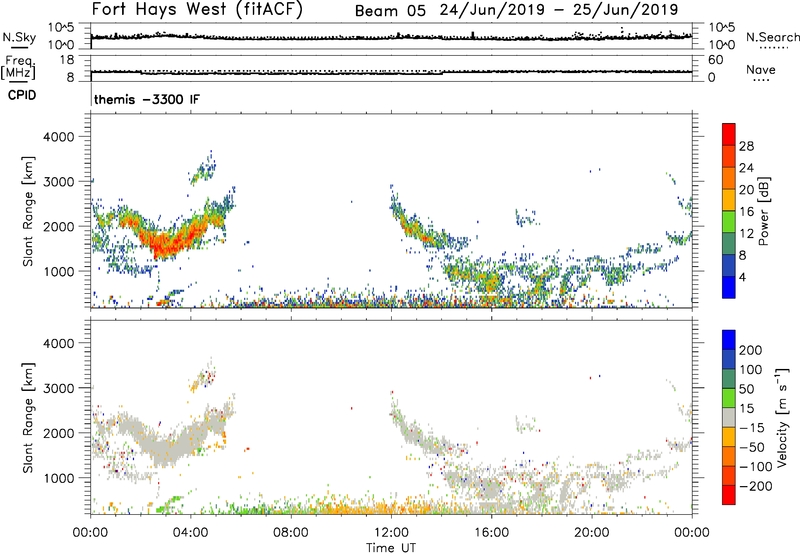Click the 'Time UT' axis label
This screenshot has width=800, height=554.
click(391, 548)
